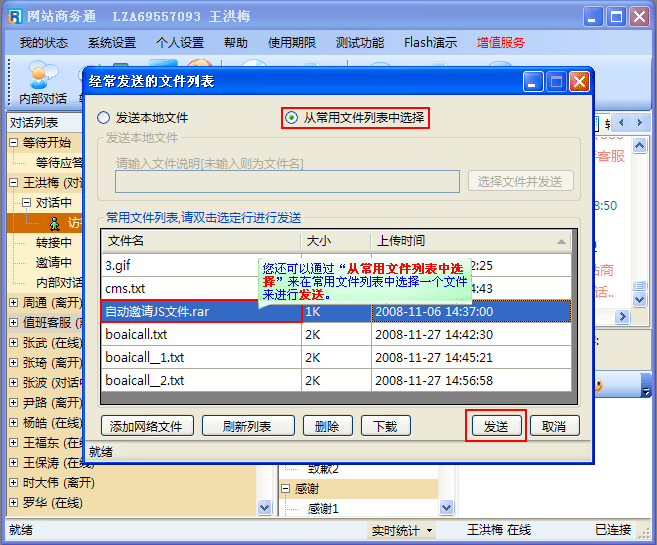Open the Flash演示 menu
The image size is (657, 545).
[430, 43]
